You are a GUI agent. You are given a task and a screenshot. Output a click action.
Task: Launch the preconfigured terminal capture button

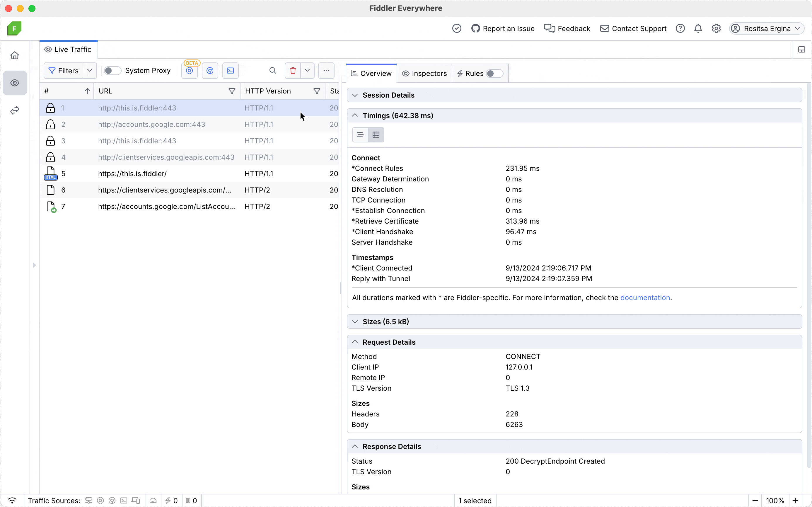click(x=231, y=71)
